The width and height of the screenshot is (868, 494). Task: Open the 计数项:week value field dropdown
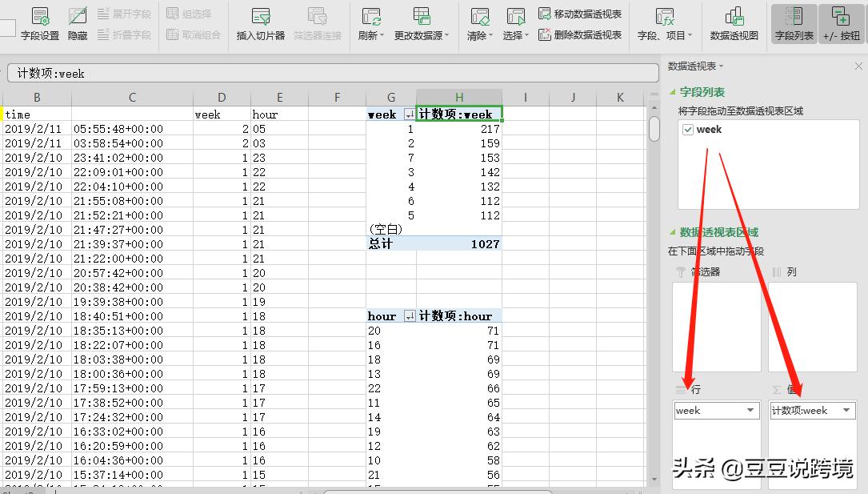846,411
